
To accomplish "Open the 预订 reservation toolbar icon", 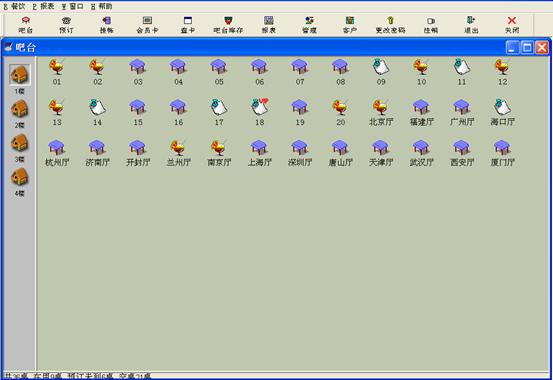I will [66, 25].
